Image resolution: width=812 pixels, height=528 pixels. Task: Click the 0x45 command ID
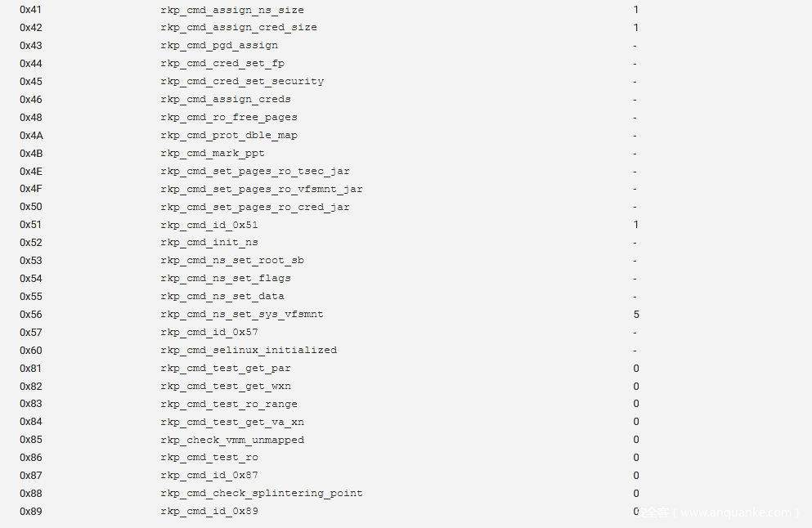(x=31, y=82)
